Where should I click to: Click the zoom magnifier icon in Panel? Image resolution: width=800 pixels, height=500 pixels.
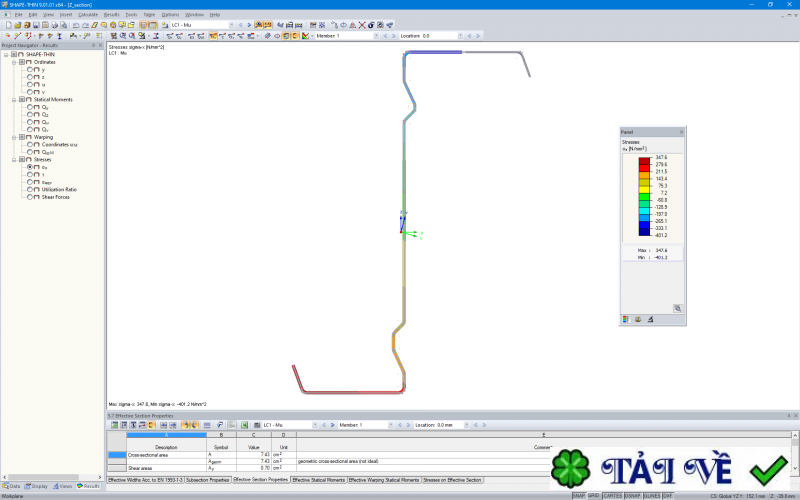coord(678,308)
